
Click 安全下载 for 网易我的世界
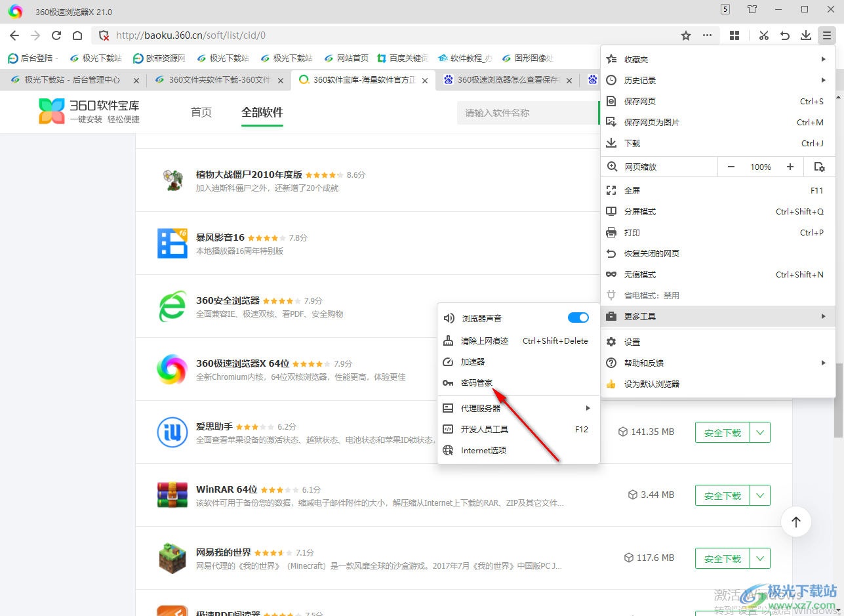723,558
